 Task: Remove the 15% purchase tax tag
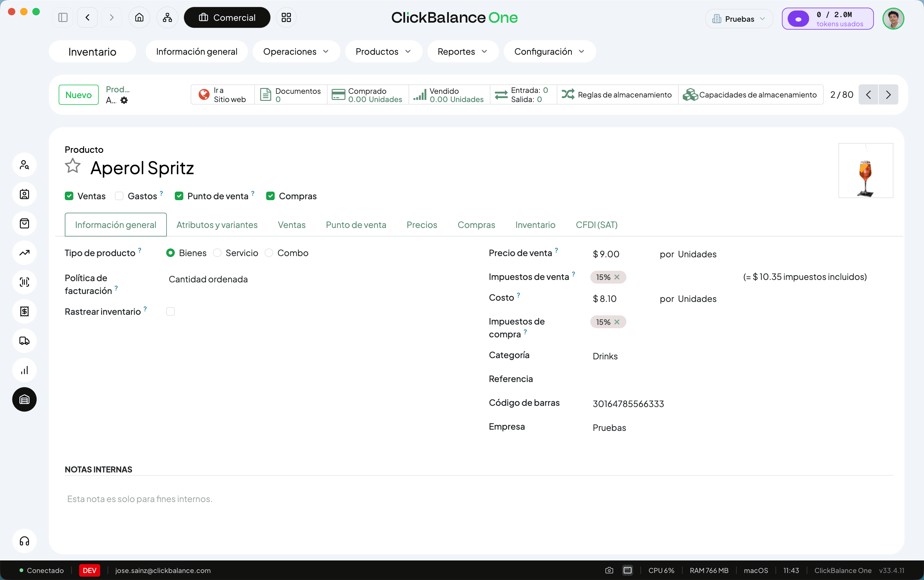[x=617, y=322]
